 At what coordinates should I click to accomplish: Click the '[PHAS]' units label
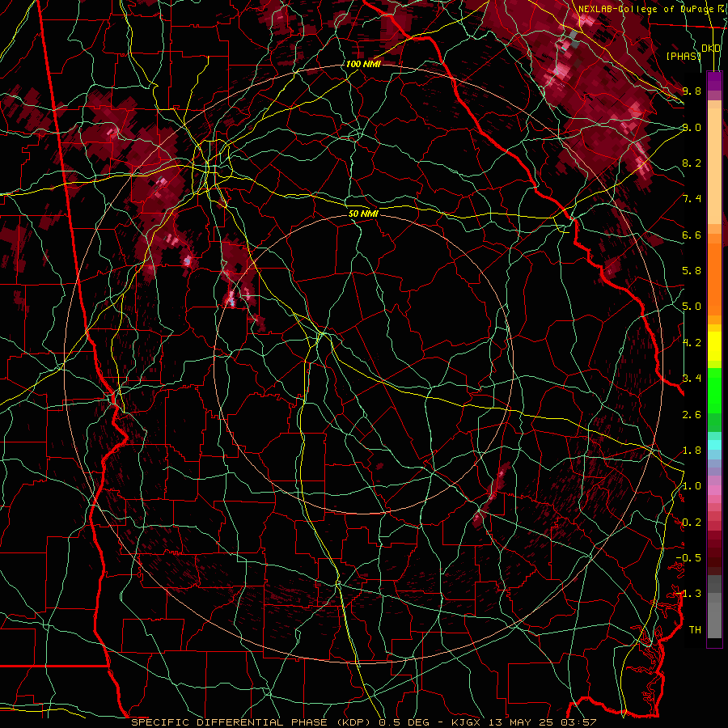pyautogui.click(x=684, y=56)
